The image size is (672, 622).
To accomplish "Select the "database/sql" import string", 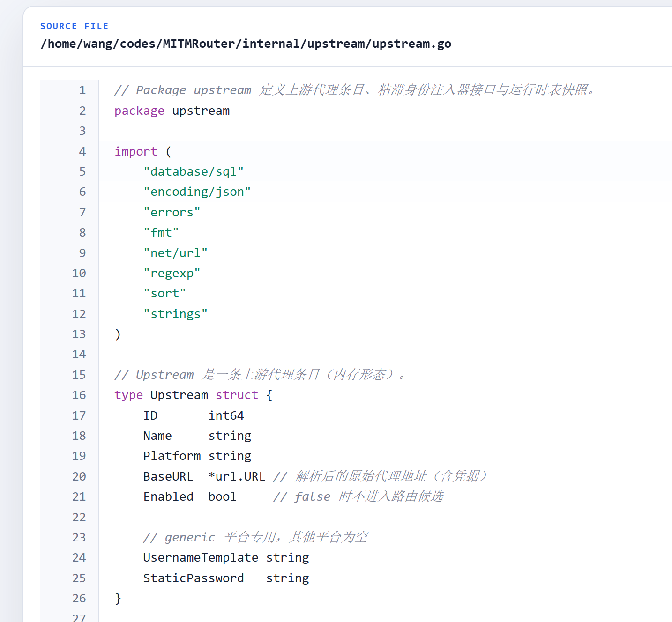I will [x=194, y=171].
